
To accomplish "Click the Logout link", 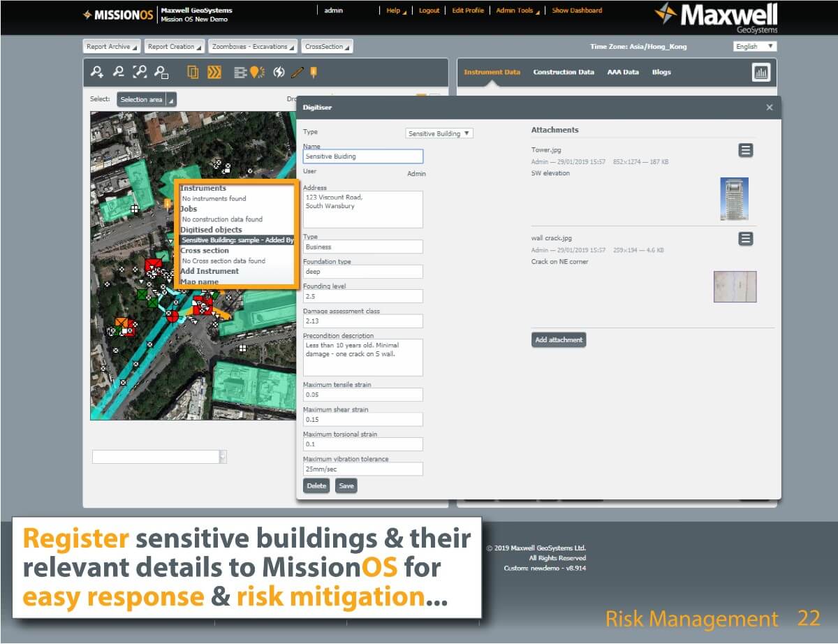I will point(429,10).
